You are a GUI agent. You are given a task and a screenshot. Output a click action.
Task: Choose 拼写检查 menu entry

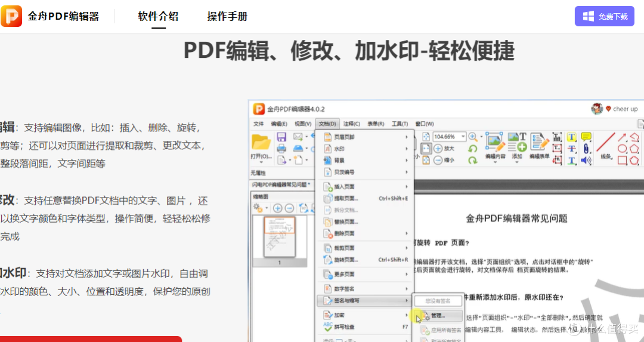pyautogui.click(x=365, y=327)
